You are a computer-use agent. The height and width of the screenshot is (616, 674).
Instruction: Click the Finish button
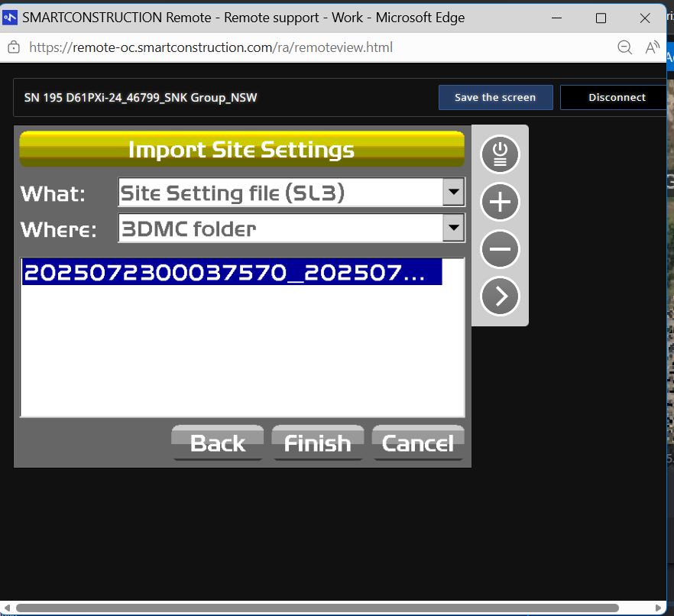click(318, 443)
